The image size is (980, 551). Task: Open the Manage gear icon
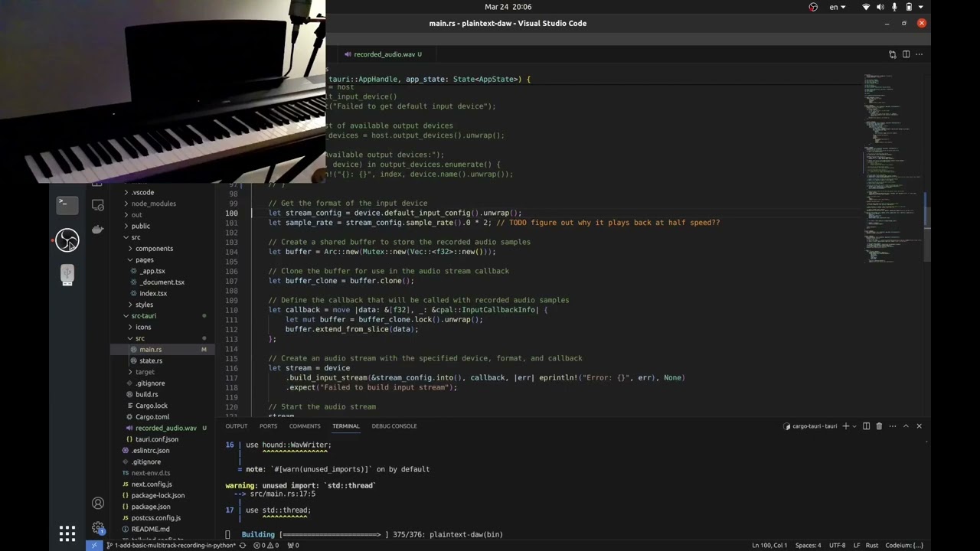click(x=97, y=528)
